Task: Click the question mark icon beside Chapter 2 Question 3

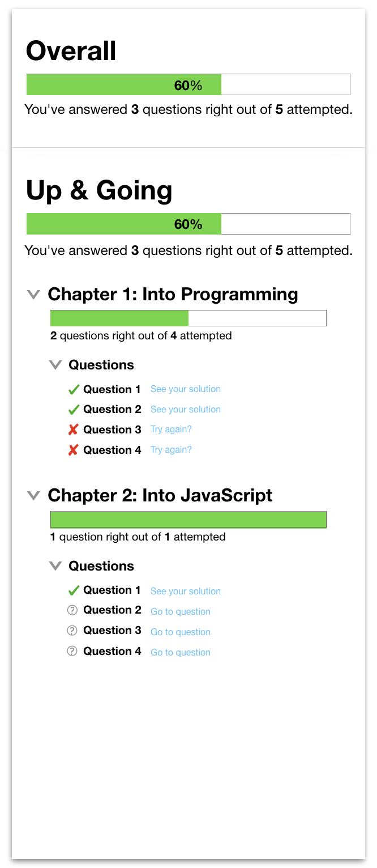Action: tap(72, 631)
